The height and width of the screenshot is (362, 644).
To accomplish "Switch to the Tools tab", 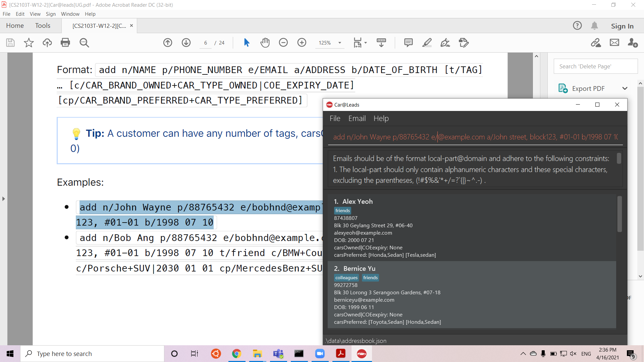I will click(43, 25).
